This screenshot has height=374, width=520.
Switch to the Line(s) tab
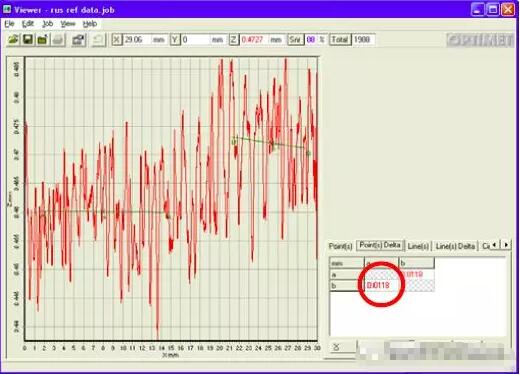[418, 246]
